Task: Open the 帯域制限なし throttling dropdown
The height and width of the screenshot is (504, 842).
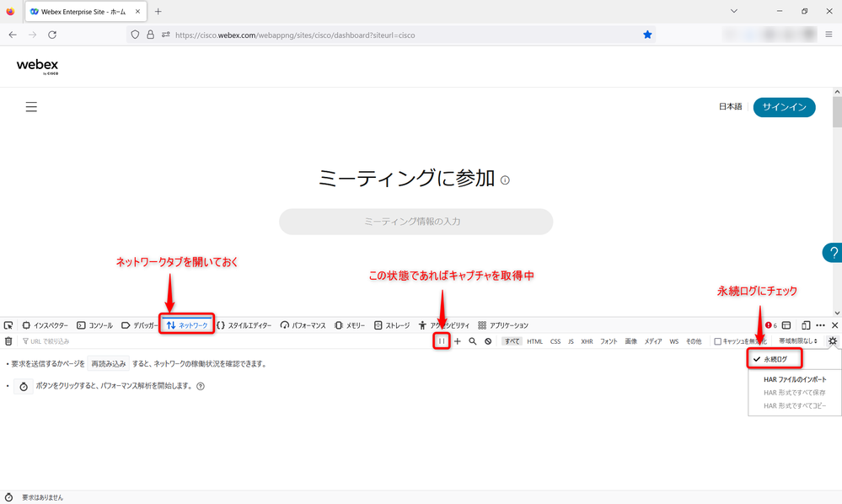Action: (798, 340)
